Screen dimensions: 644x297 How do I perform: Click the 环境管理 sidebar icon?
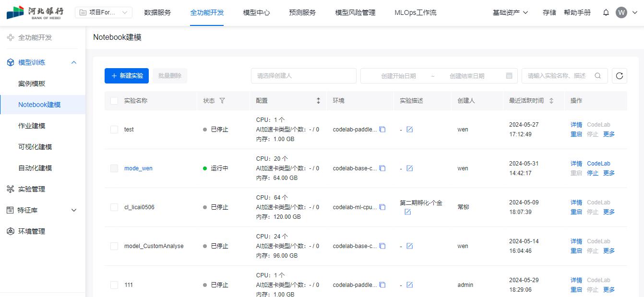tap(11, 231)
